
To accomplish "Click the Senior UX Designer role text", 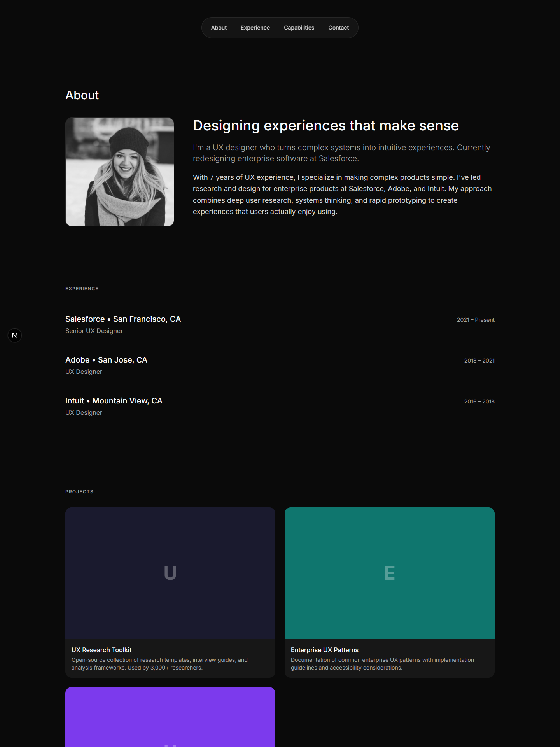I will tap(94, 331).
